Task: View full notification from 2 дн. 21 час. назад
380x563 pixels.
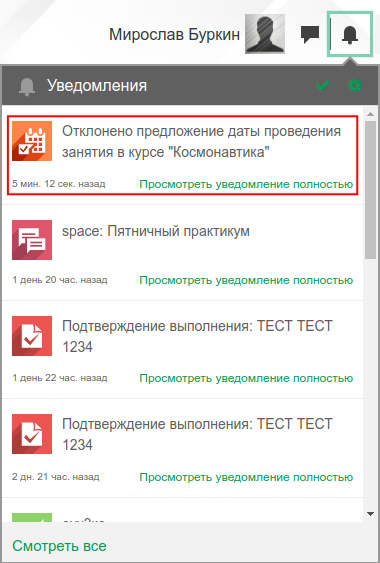Action: tap(246, 477)
